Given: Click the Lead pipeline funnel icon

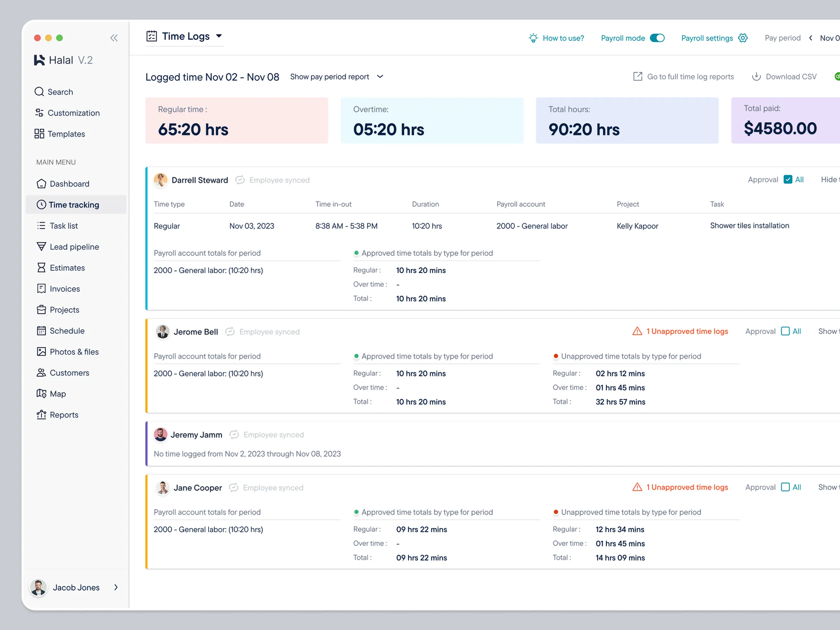Looking at the screenshot, I should click(x=41, y=247).
